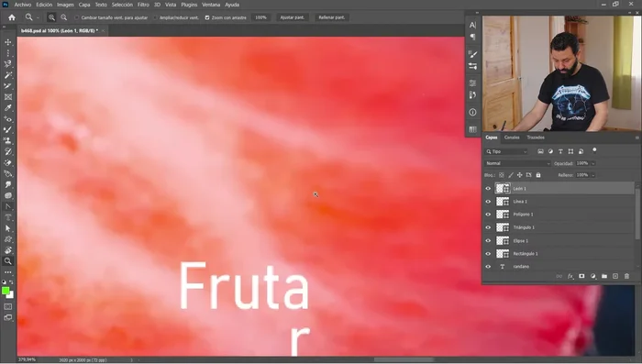The height and width of the screenshot is (364, 642).
Task: Add a layer style with fx icon
Action: [570, 276]
